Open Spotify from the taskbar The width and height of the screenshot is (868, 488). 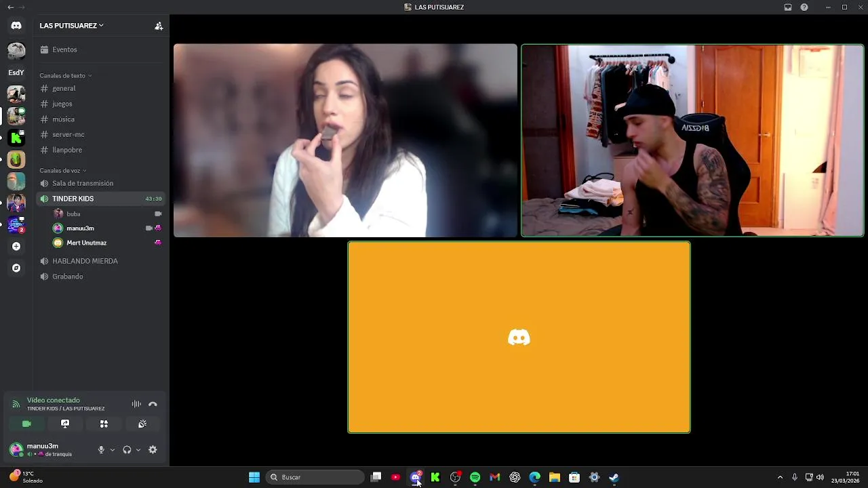[475, 477]
